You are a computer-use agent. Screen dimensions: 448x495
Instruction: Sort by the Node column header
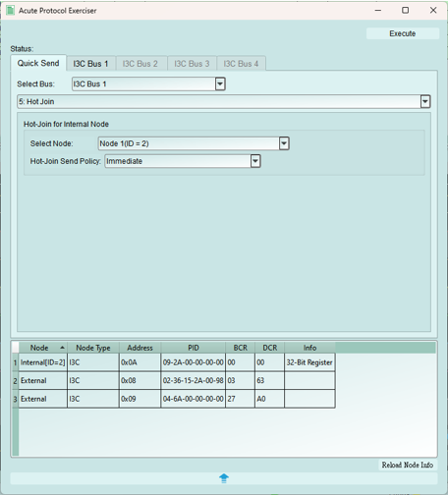pos(43,348)
